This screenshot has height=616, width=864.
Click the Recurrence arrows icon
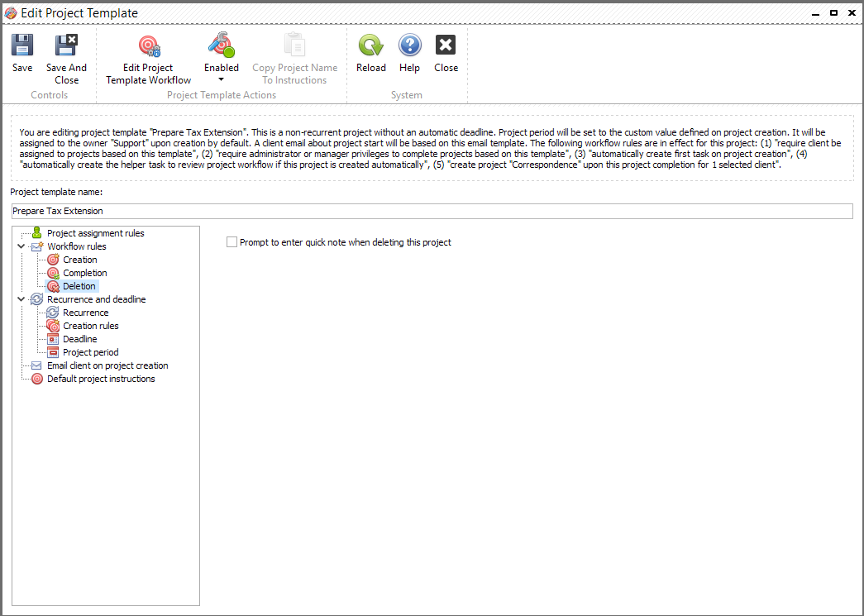53,313
